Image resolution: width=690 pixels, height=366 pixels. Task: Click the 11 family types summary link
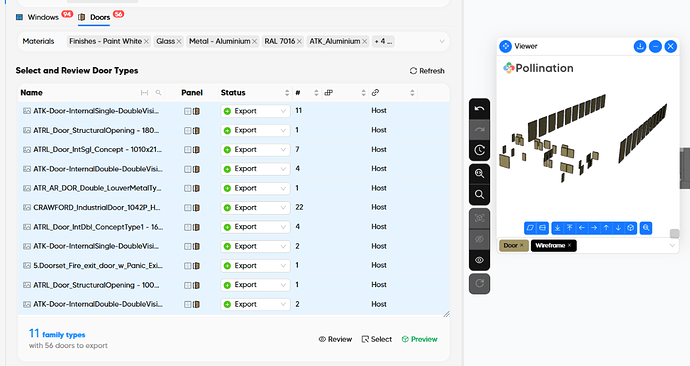click(57, 334)
